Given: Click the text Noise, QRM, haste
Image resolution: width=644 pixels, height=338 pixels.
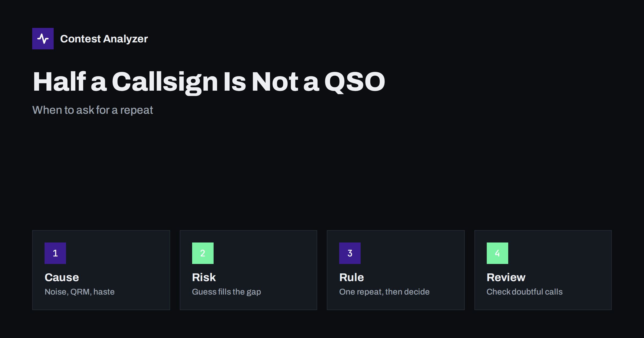Looking at the screenshot, I should coord(80,292).
